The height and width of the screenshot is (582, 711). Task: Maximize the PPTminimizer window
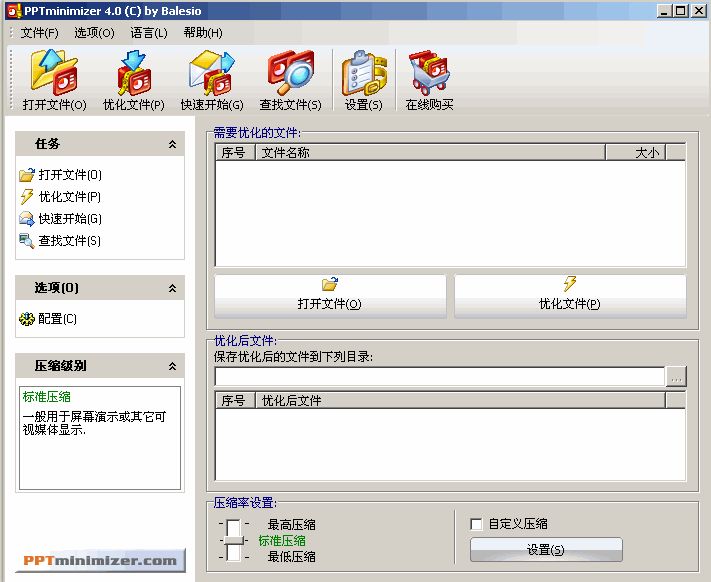coord(681,11)
